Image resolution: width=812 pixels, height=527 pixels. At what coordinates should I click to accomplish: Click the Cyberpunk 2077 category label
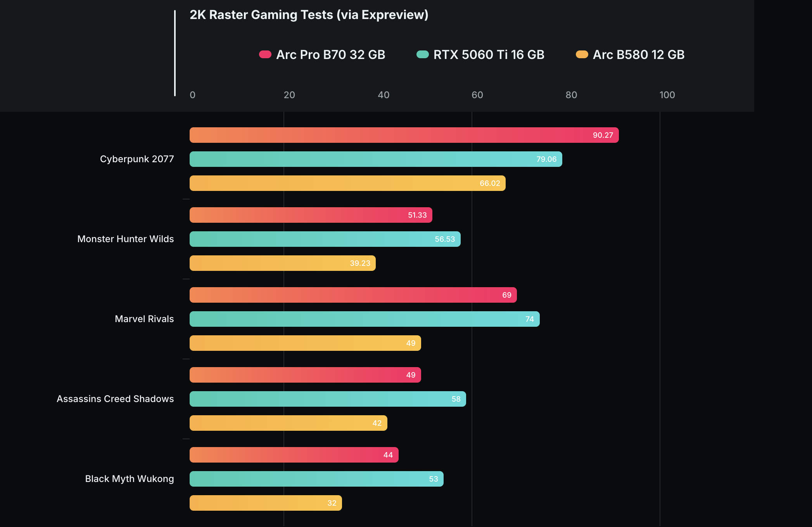(137, 159)
